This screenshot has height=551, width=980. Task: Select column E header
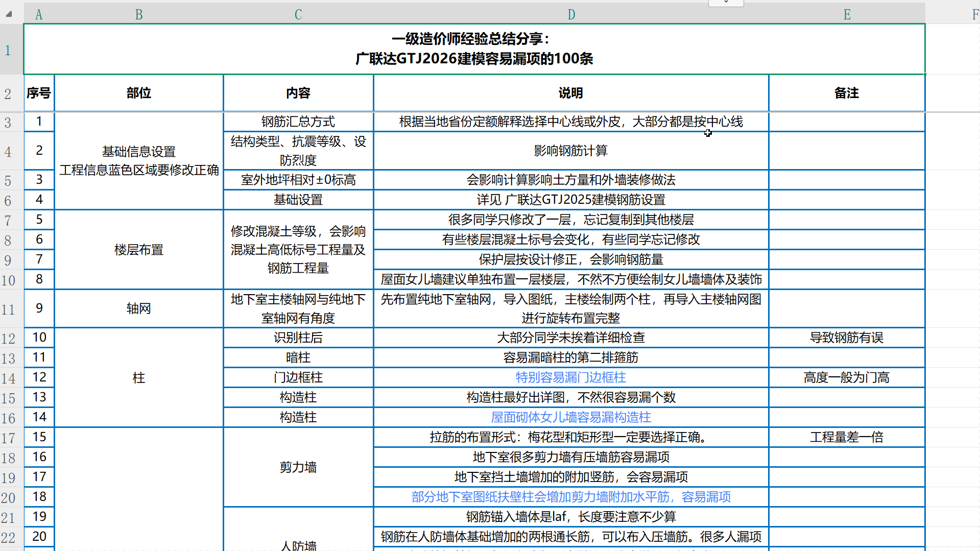pyautogui.click(x=847, y=14)
